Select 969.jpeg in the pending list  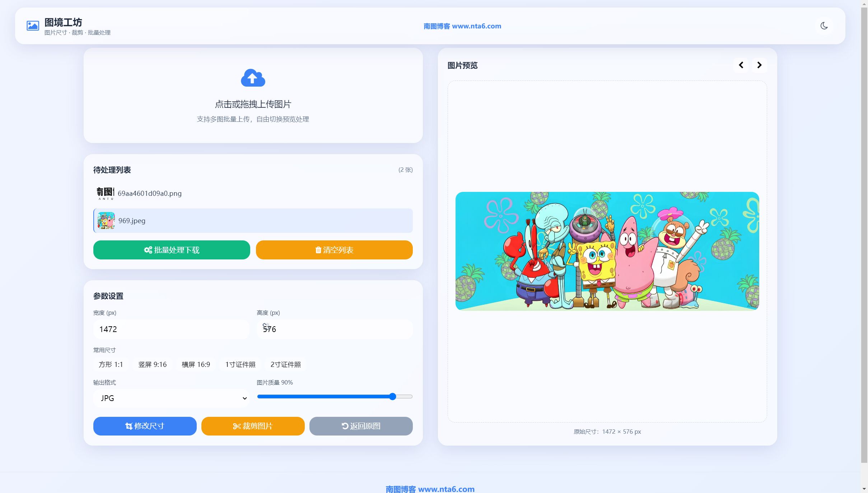tap(253, 221)
